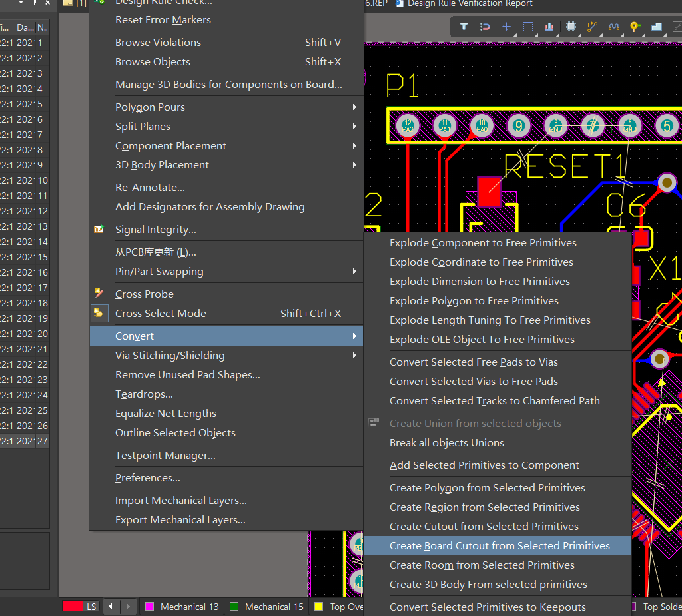Open Preferences from the menu
This screenshot has height=616, width=682.
point(147,478)
